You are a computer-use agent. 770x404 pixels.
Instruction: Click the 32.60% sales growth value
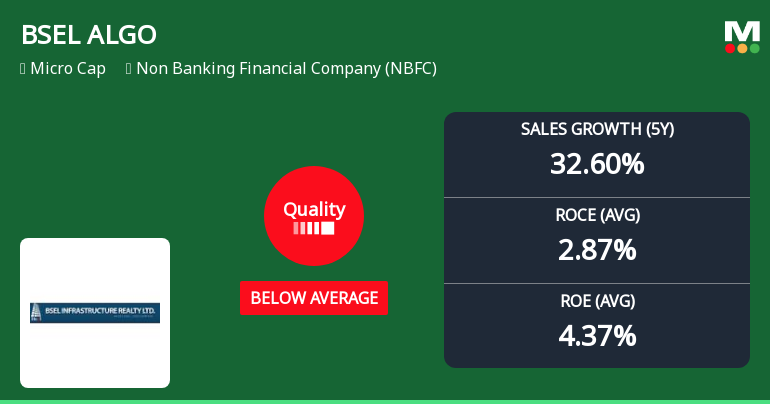coord(597,163)
